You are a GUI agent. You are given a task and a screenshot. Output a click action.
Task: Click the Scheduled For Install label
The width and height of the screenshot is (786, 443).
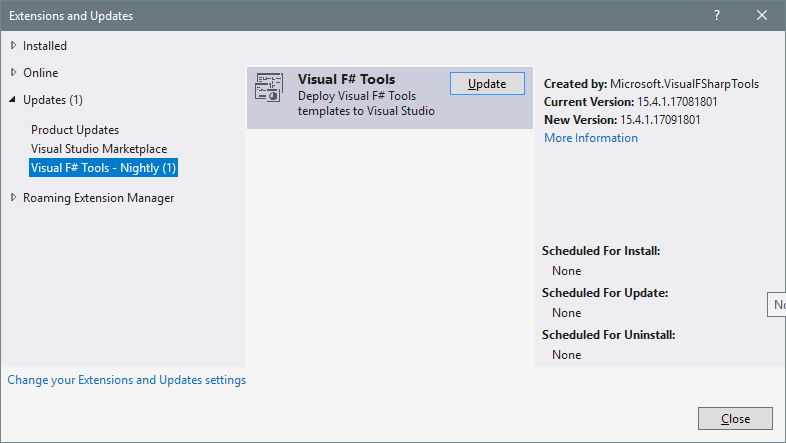[x=601, y=251]
